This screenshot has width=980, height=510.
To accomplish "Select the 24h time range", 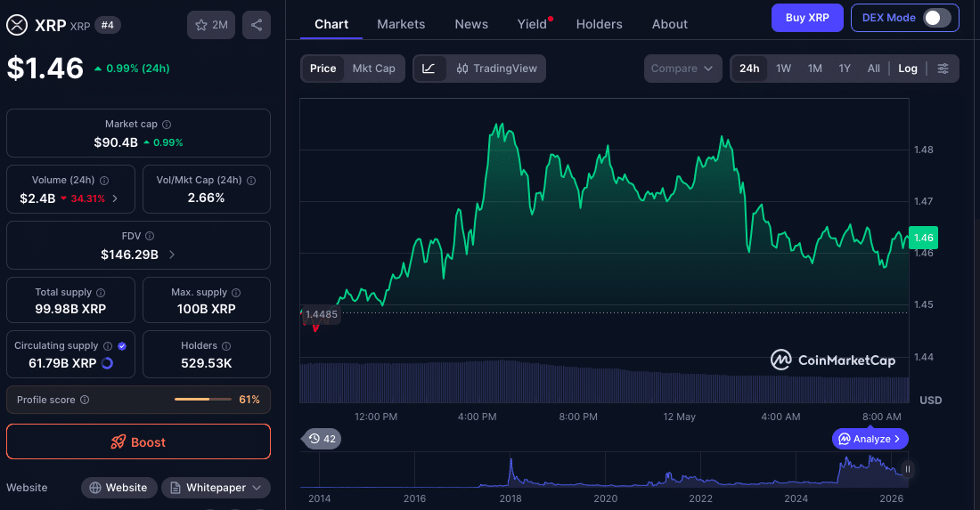I will point(749,69).
